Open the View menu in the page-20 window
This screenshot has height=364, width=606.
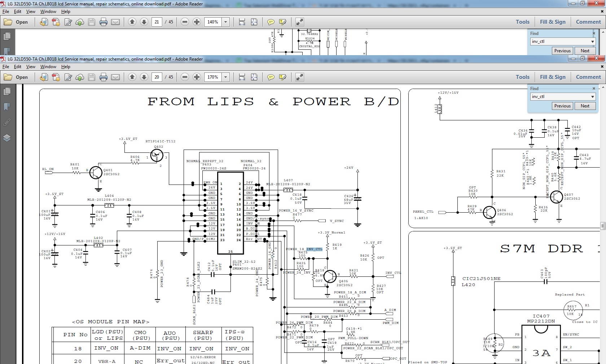point(31,67)
